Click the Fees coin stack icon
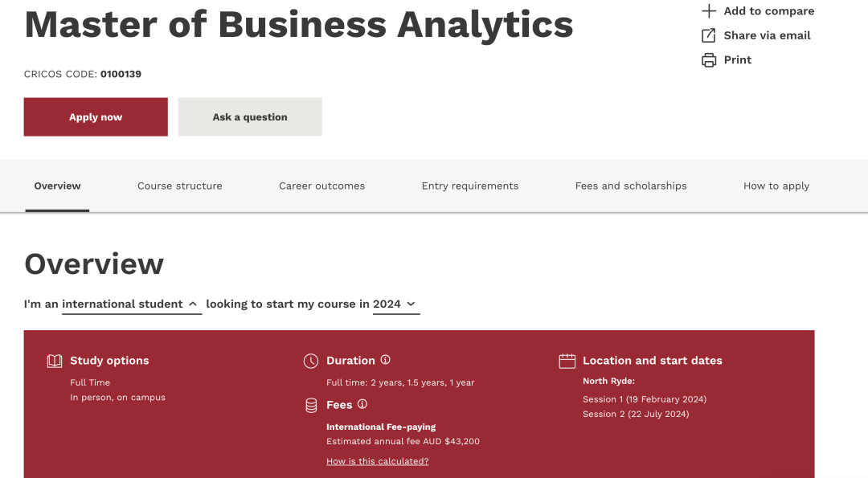 pos(311,406)
